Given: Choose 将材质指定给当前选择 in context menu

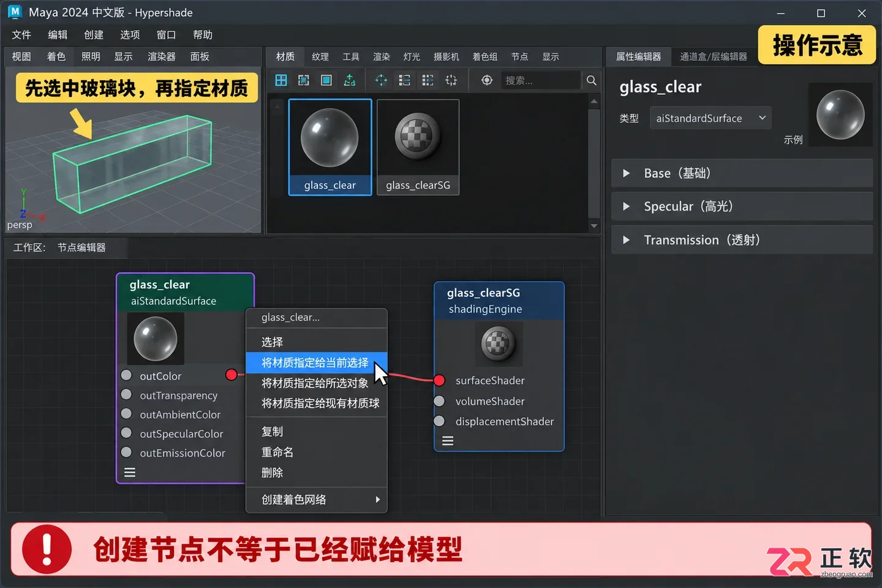Looking at the screenshot, I should tap(316, 363).
